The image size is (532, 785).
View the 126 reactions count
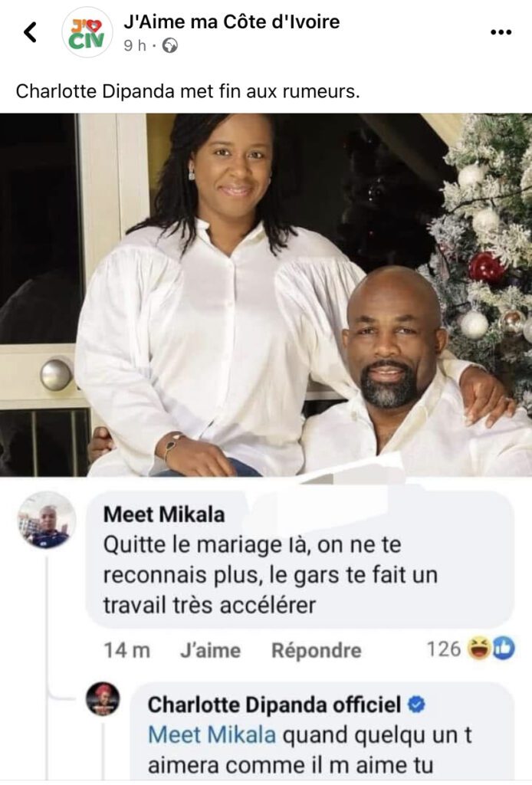[443, 649]
